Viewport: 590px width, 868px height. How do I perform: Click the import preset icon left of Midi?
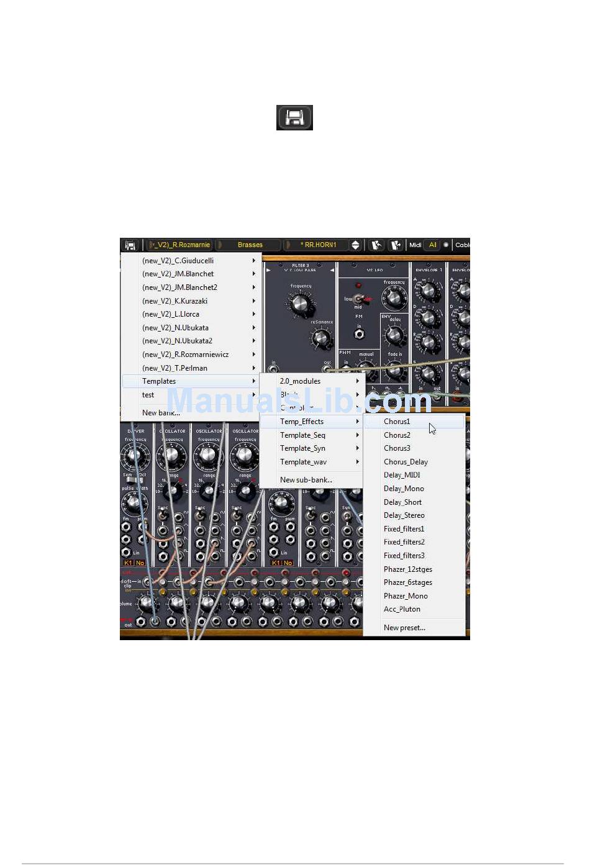(x=376, y=245)
